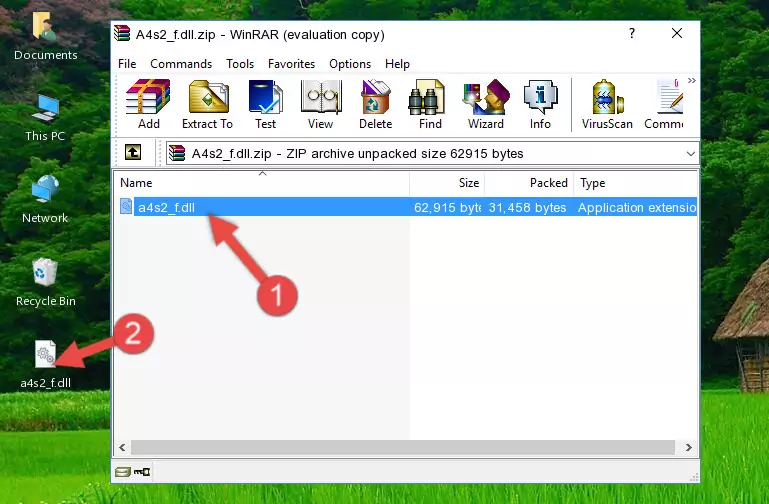Screen dimensions: 769x504
Task: Open the Comment toolbar tool
Action: click(665, 104)
